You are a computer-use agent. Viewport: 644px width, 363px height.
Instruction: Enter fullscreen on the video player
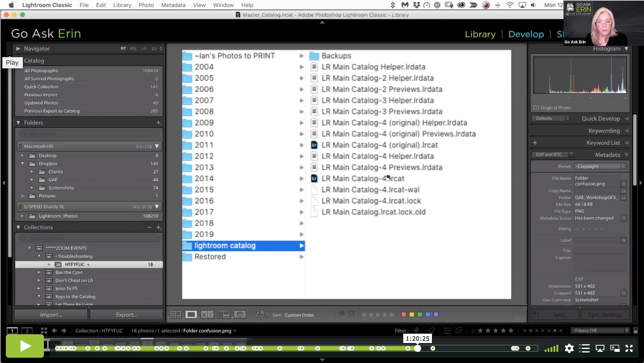point(629,348)
